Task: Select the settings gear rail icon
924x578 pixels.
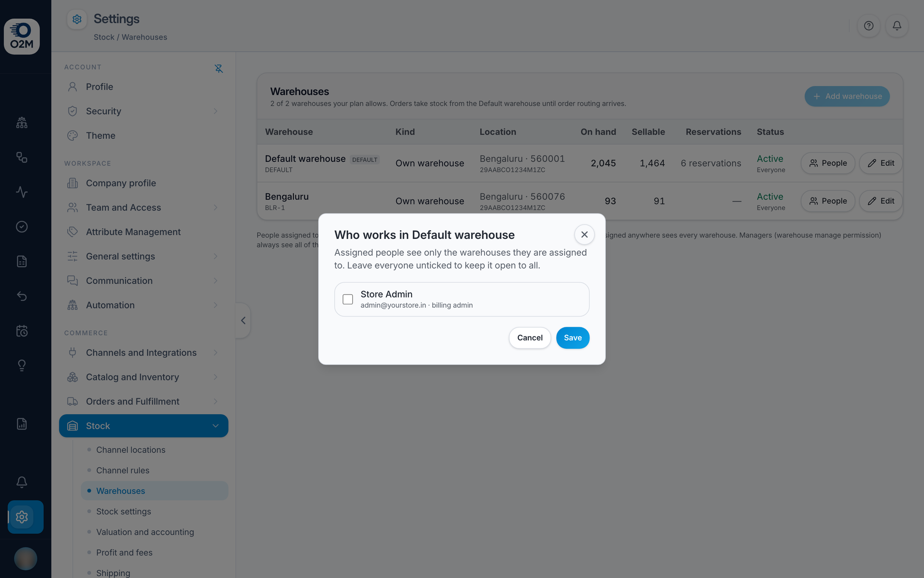Action: [22, 517]
